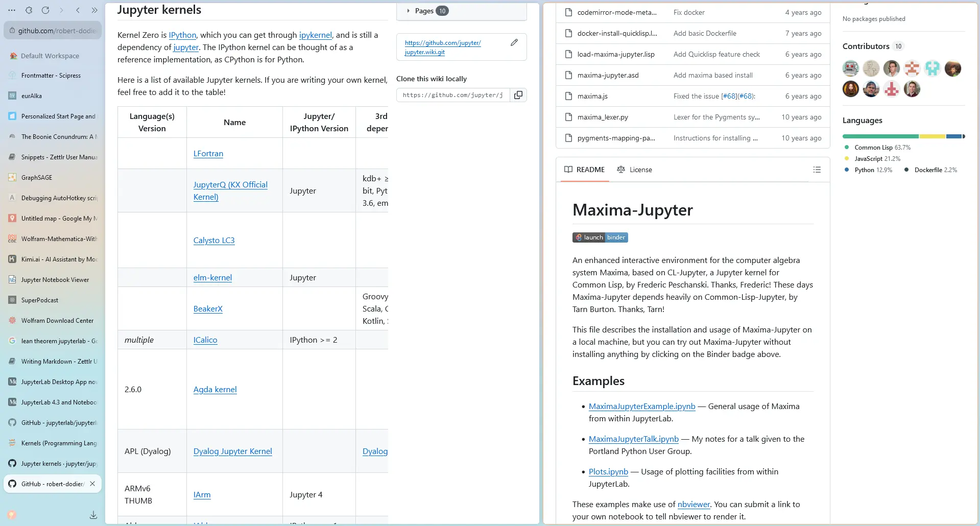Select the License tab
Image resolution: width=980 pixels, height=526 pixels.
coord(634,170)
